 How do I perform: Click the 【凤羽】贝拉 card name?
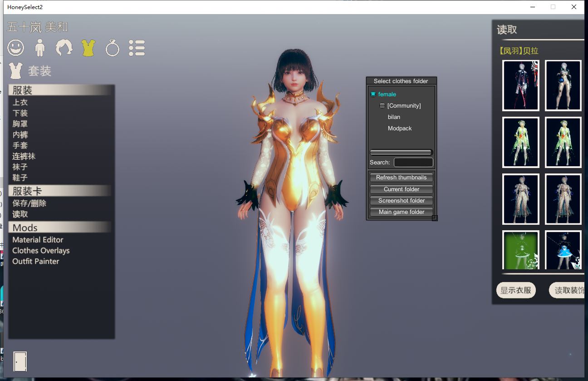point(518,51)
